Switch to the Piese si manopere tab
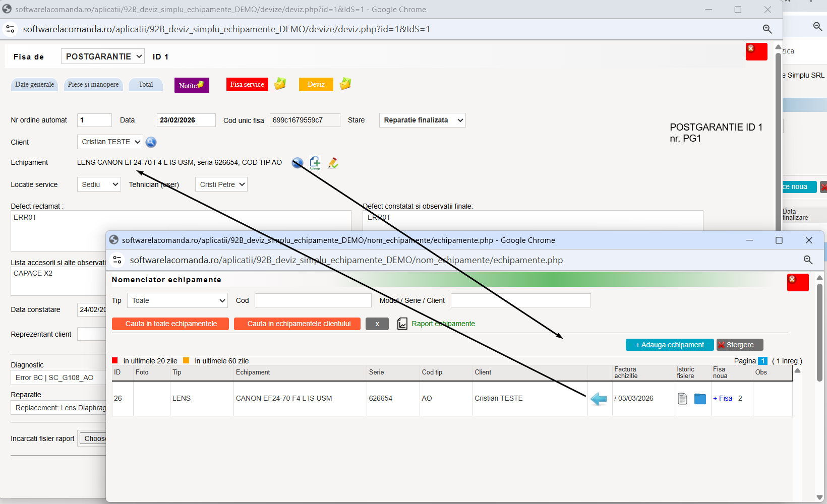This screenshot has height=504, width=827. (x=93, y=85)
